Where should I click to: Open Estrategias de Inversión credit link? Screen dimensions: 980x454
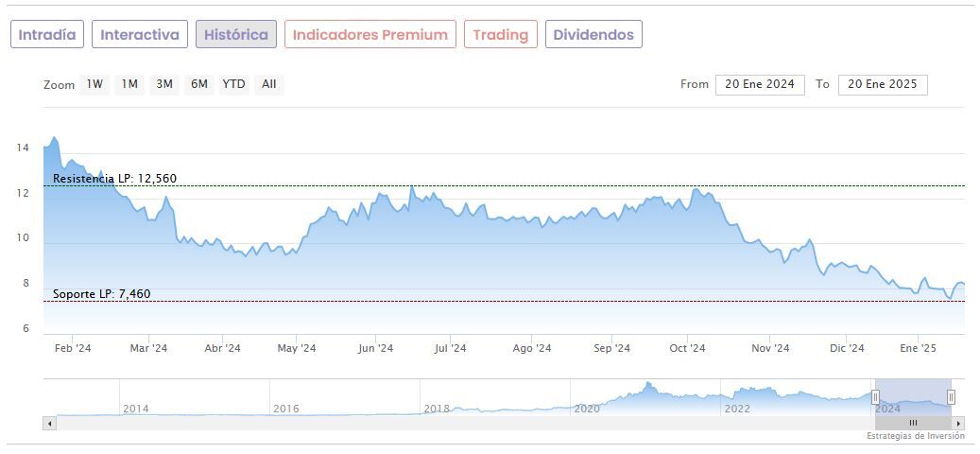915,436
